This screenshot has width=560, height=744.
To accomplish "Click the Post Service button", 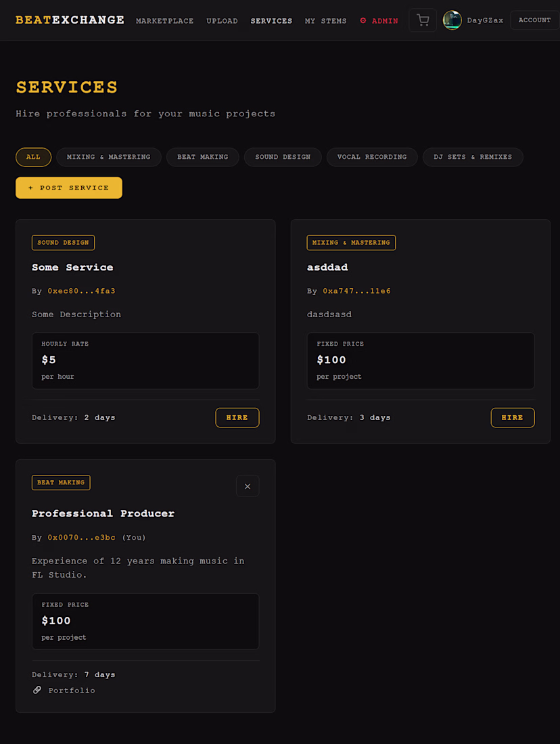I will pos(69,188).
